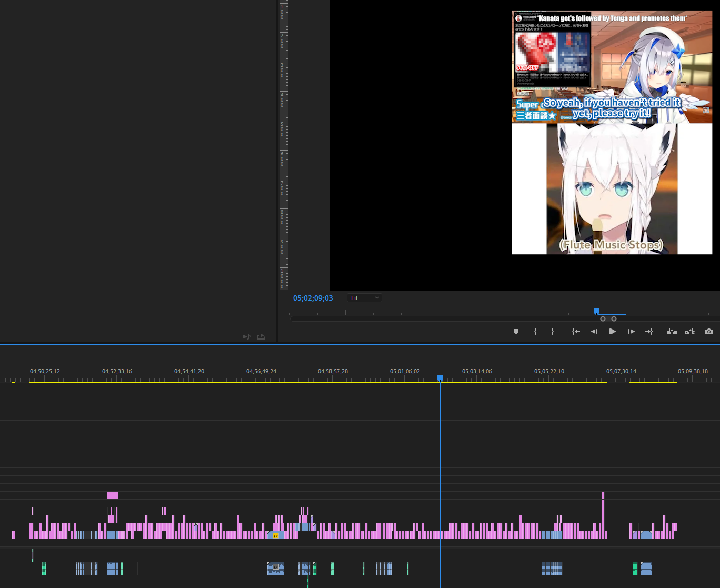Viewport: 720px width, 588px height.
Task: Click ruler timecode 05;05;22;10
Action: coord(549,371)
